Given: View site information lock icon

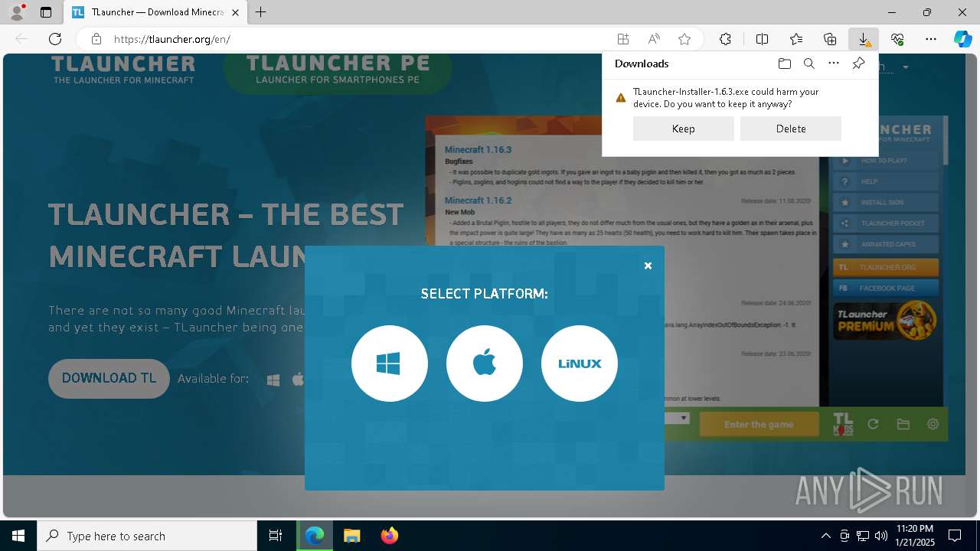Looking at the screenshot, I should pos(96,39).
